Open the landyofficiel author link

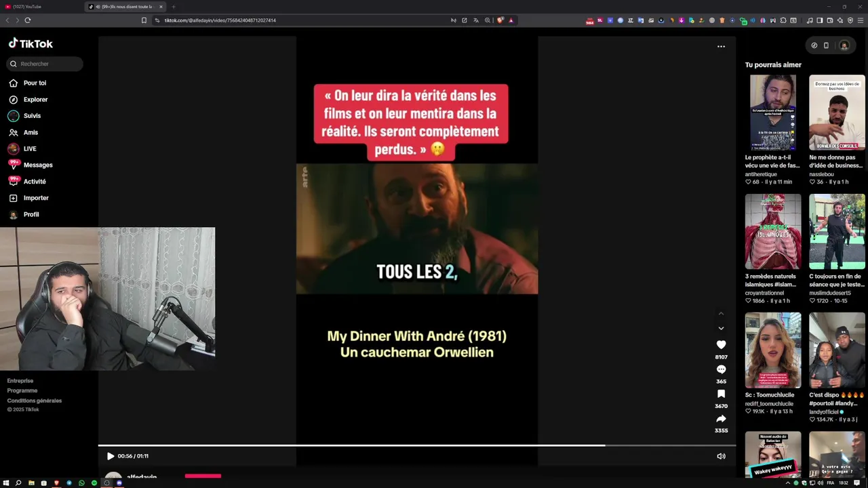tap(825, 411)
